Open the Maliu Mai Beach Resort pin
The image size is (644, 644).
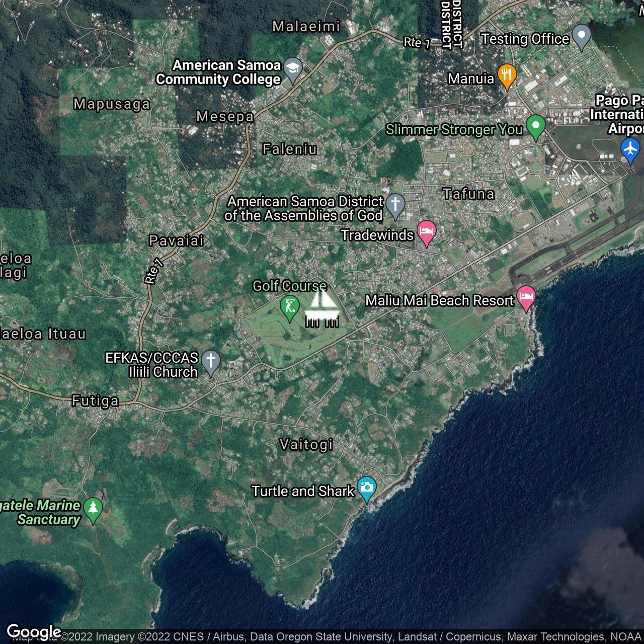click(x=526, y=297)
